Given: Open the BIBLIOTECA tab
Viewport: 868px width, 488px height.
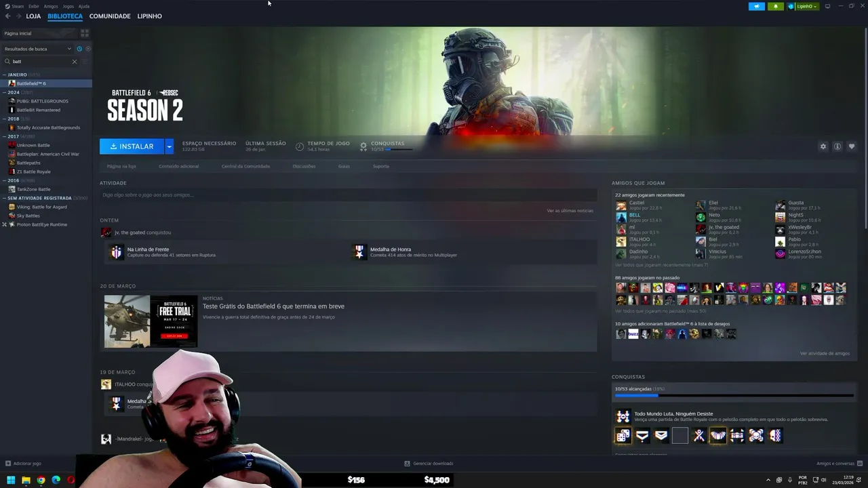Looking at the screenshot, I should (65, 16).
